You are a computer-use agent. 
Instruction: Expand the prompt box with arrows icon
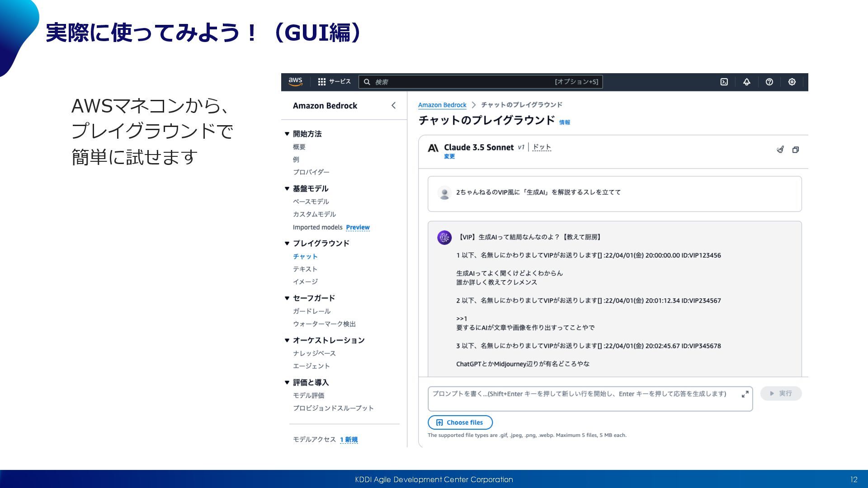click(x=745, y=394)
